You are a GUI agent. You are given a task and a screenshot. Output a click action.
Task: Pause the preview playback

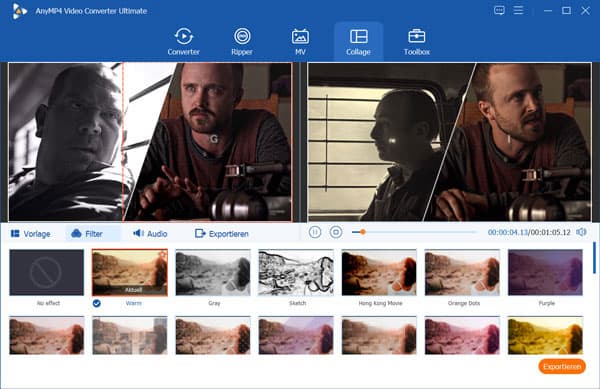pos(315,232)
